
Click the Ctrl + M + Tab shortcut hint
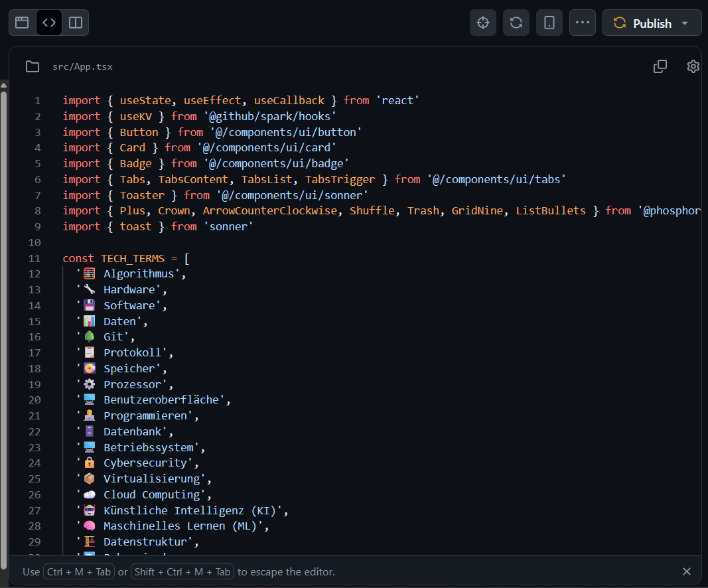coord(78,571)
